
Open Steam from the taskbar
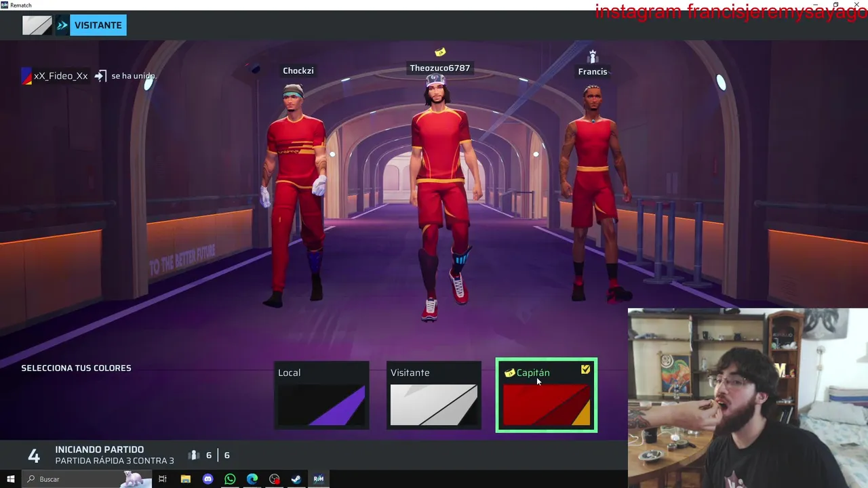pyautogui.click(x=296, y=479)
